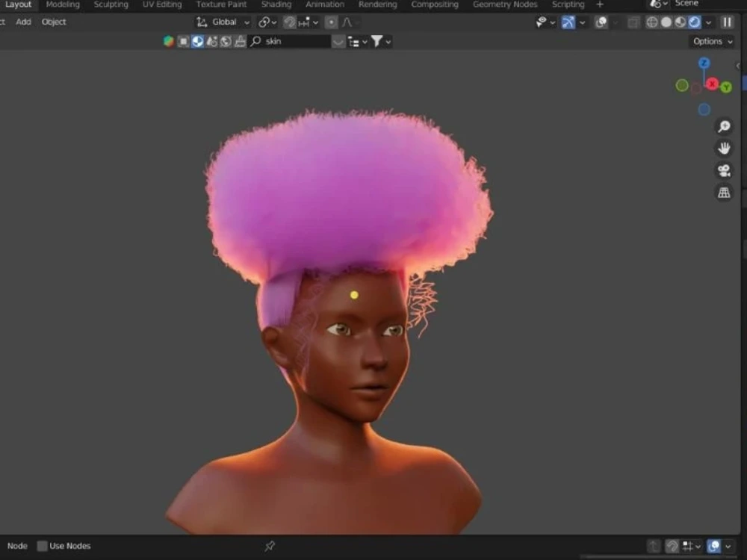This screenshot has width=747, height=560.
Task: Open the Object menu in viewport header
Action: tap(54, 22)
